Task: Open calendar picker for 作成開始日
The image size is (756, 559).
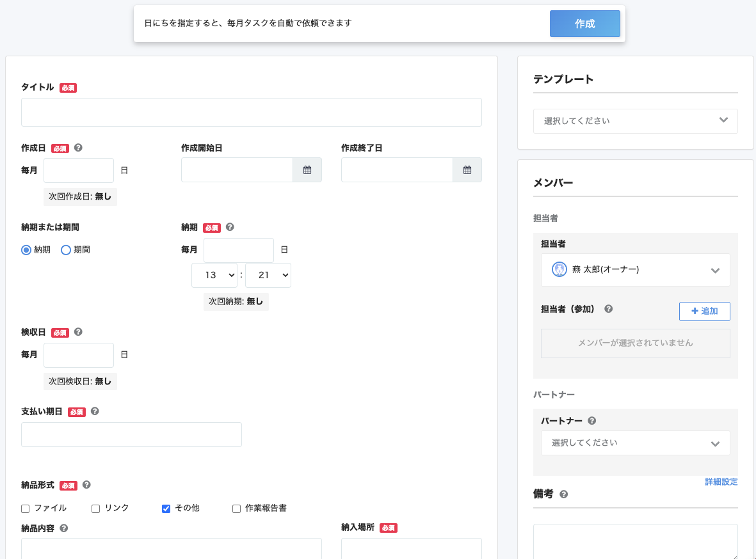Action: [x=307, y=169]
